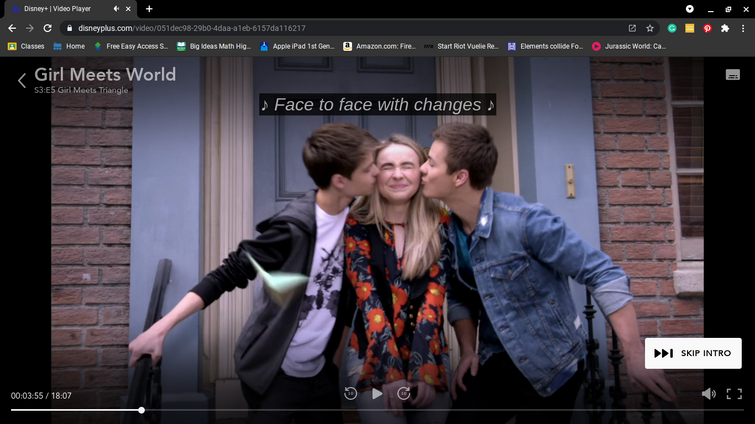This screenshot has height=424, width=755.
Task: Open the yellow notes extension
Action: tap(690, 28)
